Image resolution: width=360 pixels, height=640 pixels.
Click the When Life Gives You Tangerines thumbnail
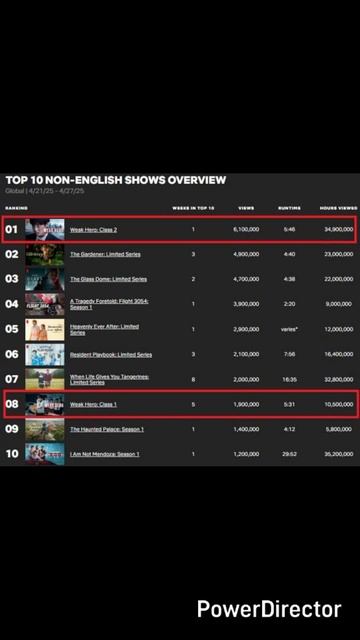tap(45, 379)
